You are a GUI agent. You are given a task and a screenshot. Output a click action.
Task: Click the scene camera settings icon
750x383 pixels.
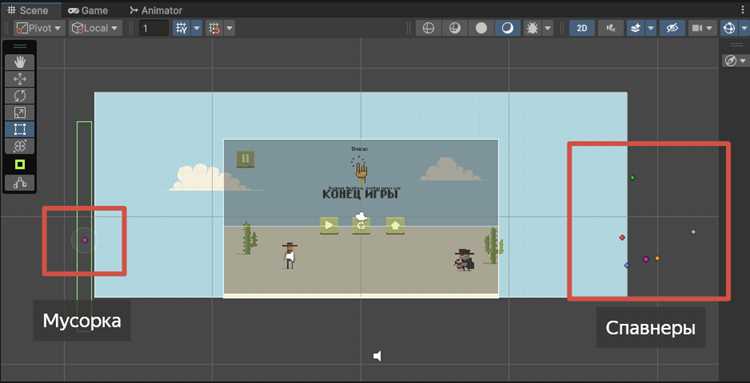tap(697, 28)
